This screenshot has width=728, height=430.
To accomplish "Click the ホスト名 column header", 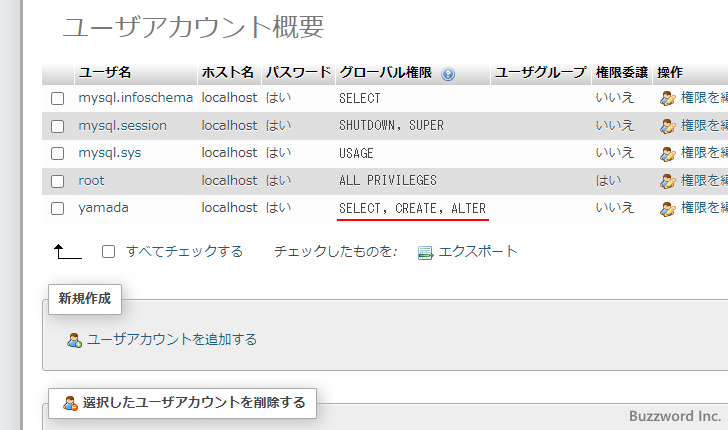I will [229, 73].
